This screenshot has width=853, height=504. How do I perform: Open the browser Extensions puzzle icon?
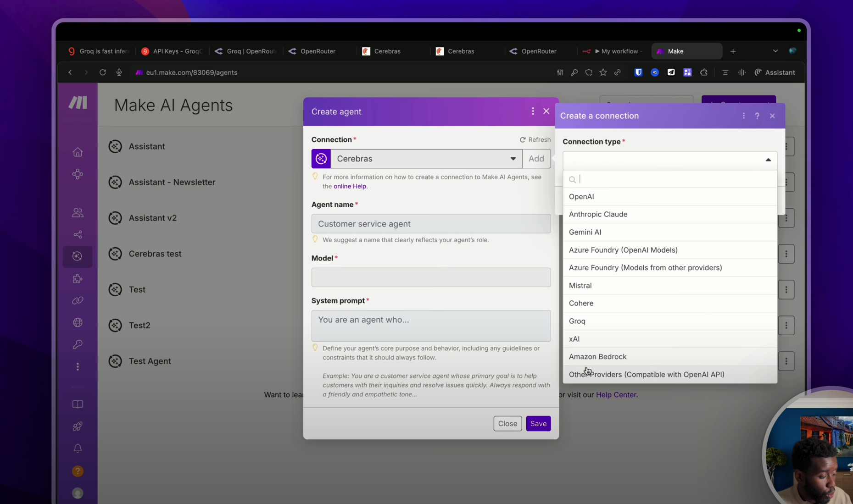pos(703,72)
